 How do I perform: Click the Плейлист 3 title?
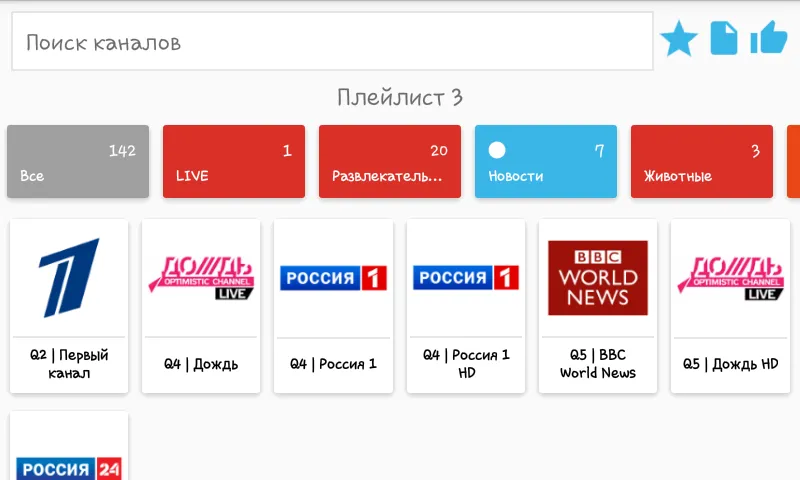click(x=399, y=97)
